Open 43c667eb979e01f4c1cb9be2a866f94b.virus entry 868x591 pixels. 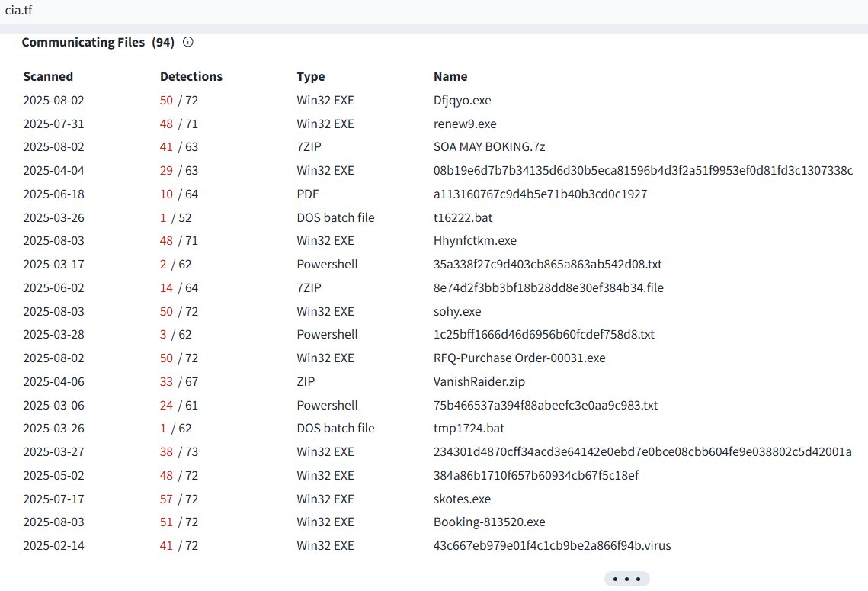[x=552, y=545]
